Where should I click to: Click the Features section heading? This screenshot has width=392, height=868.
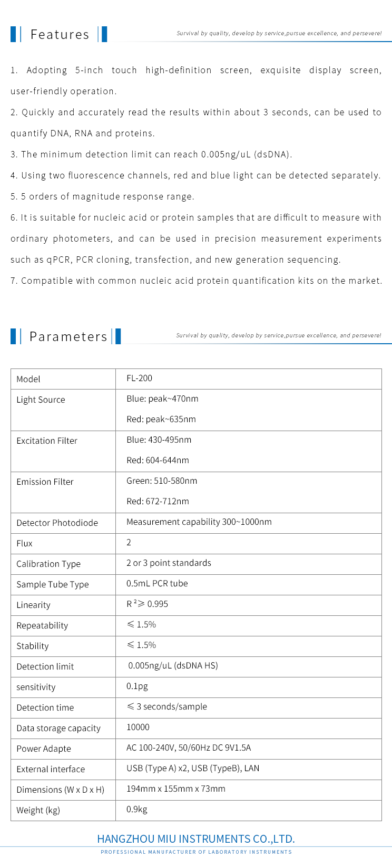(60, 34)
